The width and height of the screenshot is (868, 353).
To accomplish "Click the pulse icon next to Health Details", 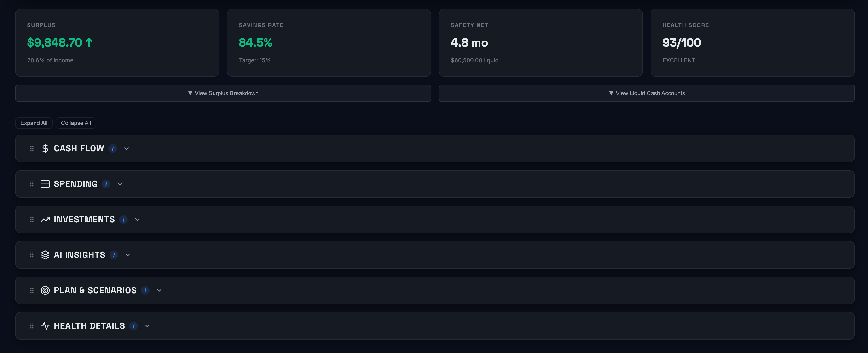I will [45, 326].
